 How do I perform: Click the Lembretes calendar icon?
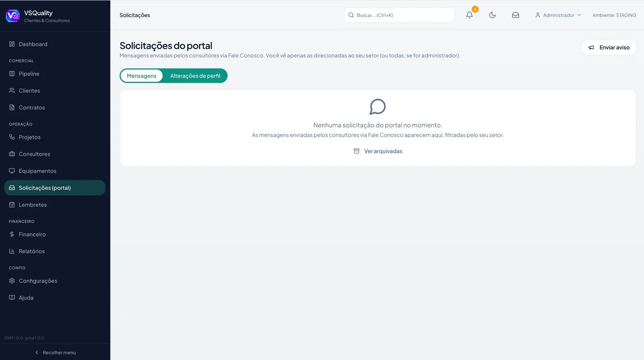point(12,205)
